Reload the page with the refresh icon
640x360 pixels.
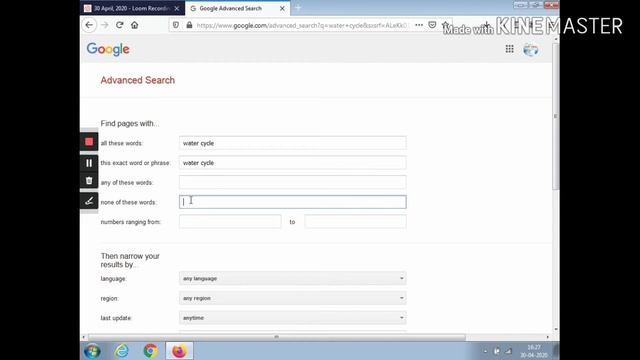coord(120,25)
